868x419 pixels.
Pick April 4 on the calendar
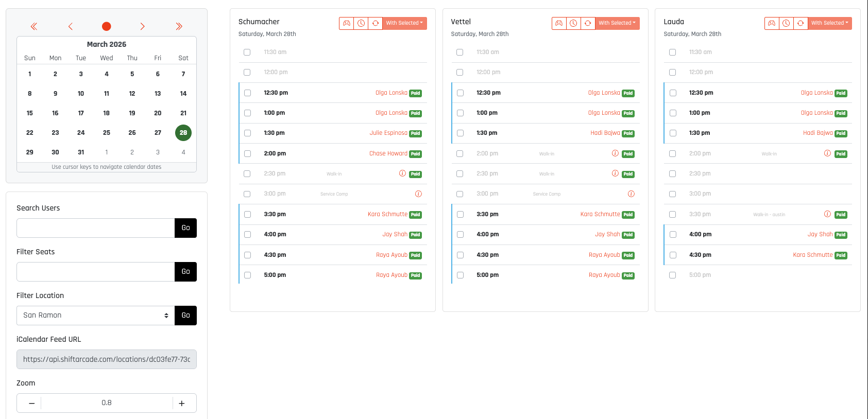(183, 152)
